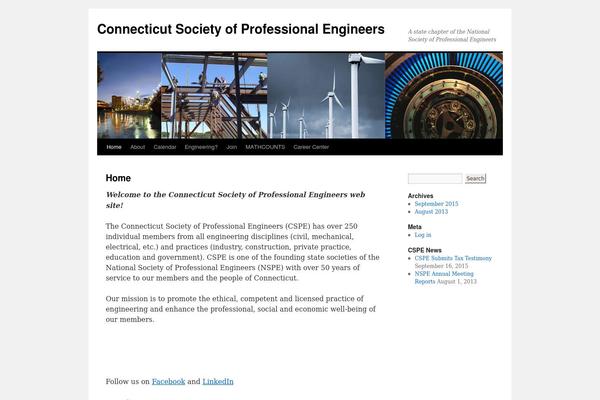Click the Join navigation item

[231, 147]
